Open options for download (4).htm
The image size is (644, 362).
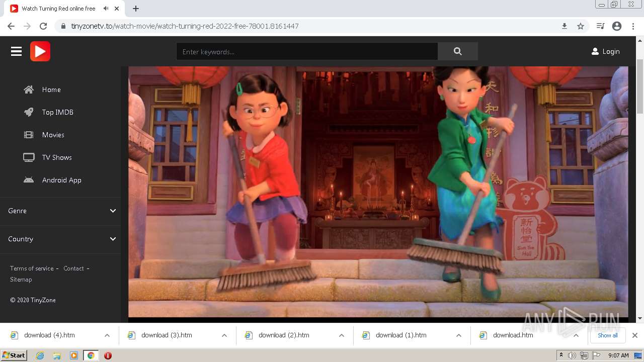tap(107, 335)
